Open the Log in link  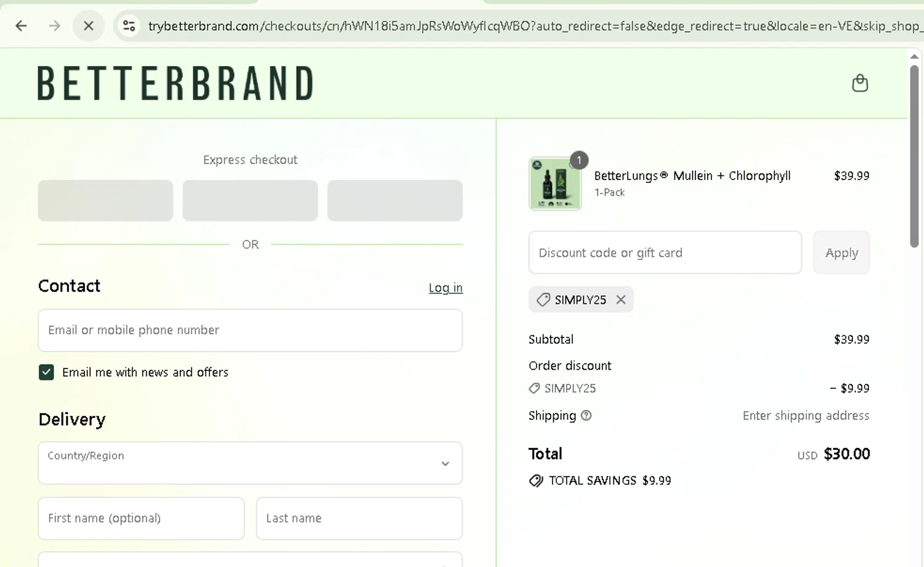[x=445, y=288]
